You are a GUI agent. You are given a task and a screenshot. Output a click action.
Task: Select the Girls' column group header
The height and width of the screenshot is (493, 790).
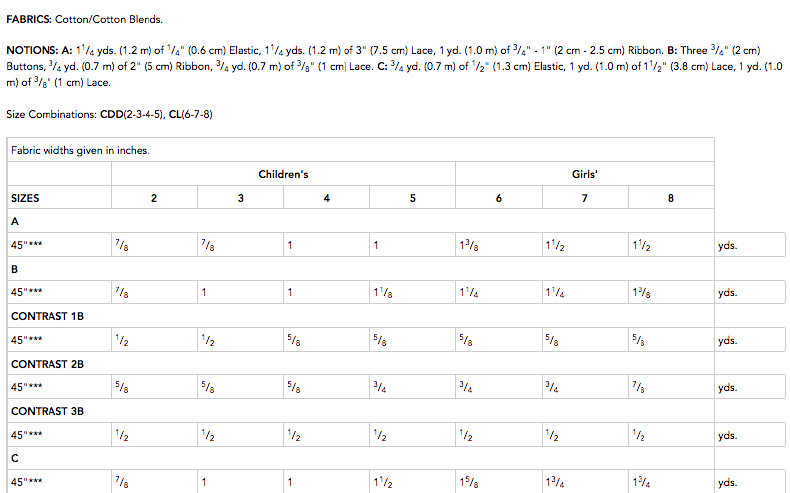pyautogui.click(x=584, y=174)
